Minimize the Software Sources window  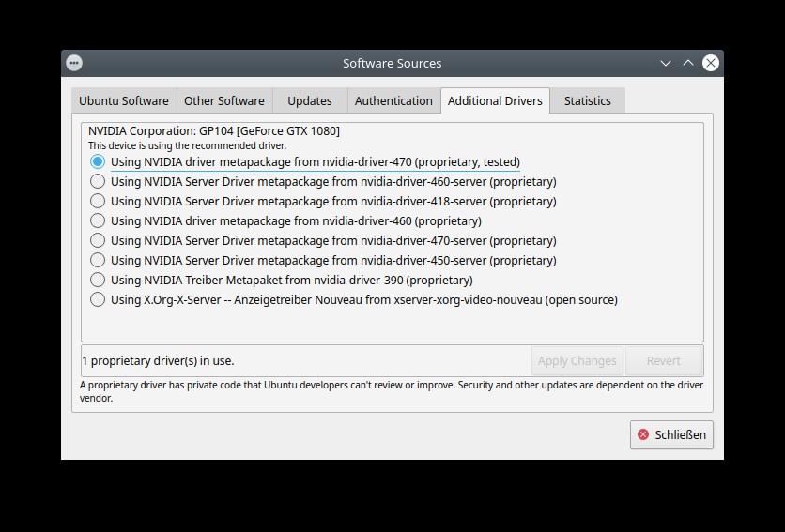tap(666, 63)
